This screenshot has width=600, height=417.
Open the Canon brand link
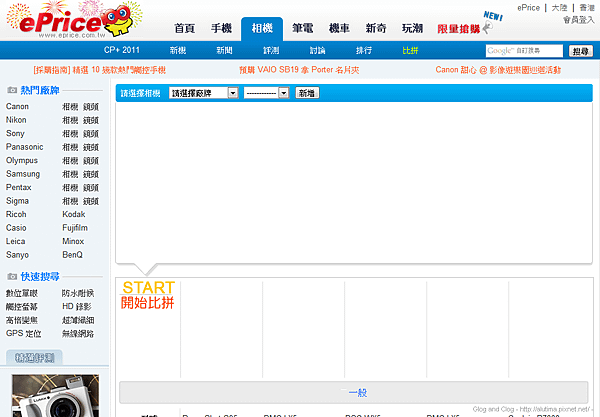[x=17, y=106]
